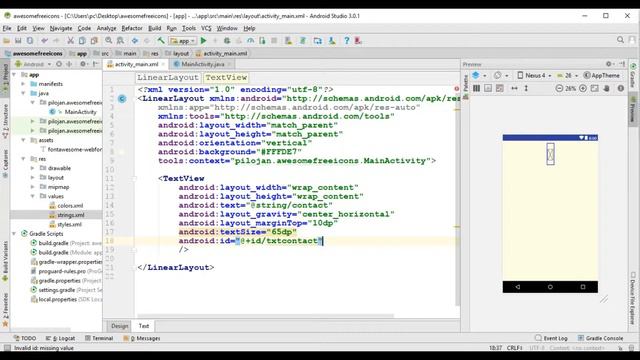Image resolution: width=640 pixels, height=360 pixels.
Task: Toggle pan hand mode in preview
Action: point(607,88)
